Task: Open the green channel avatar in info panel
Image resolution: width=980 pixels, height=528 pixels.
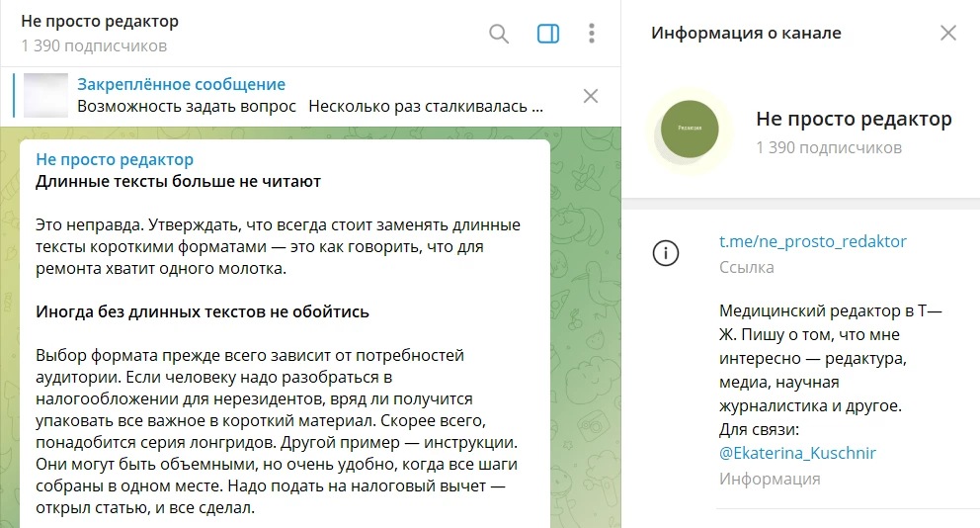Action: 690,129
